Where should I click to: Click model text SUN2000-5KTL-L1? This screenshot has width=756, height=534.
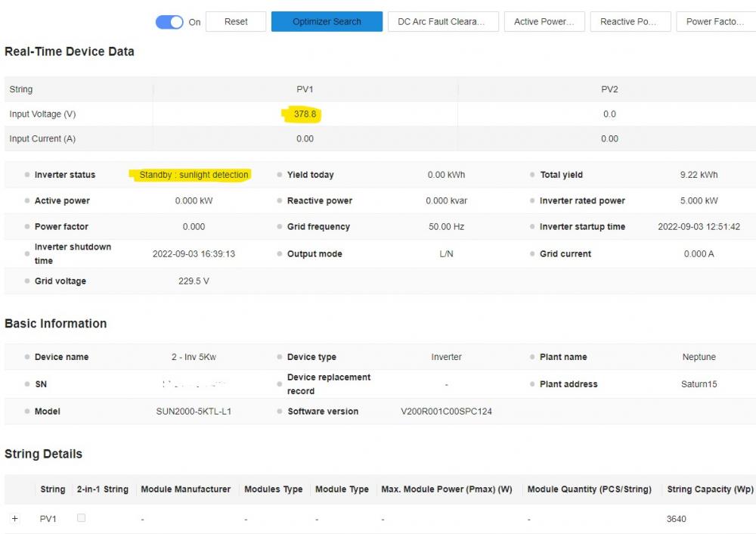(194, 411)
